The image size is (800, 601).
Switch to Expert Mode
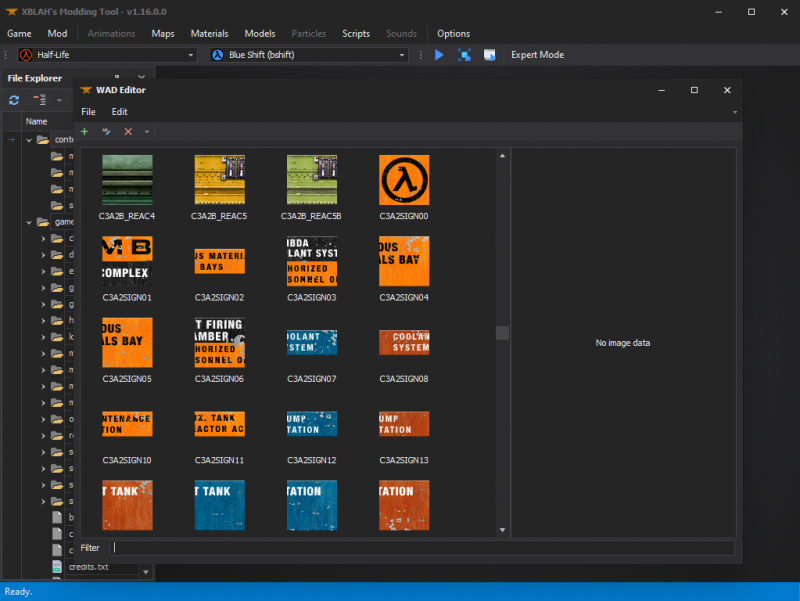pyautogui.click(x=537, y=55)
